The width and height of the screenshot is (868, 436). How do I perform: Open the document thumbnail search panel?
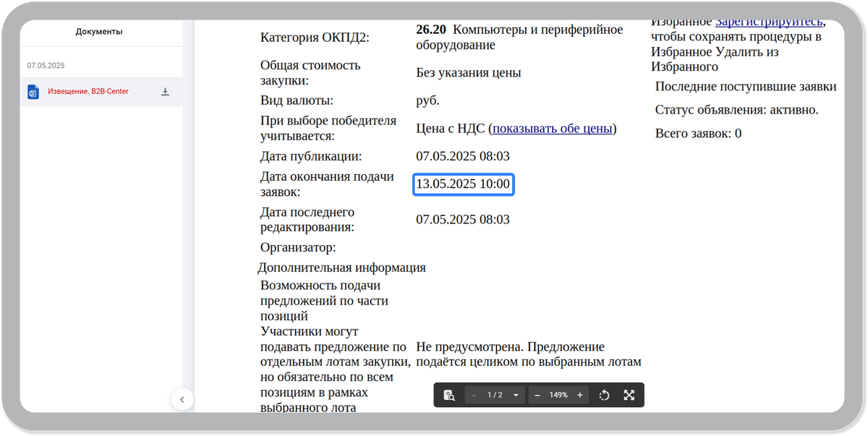point(448,395)
